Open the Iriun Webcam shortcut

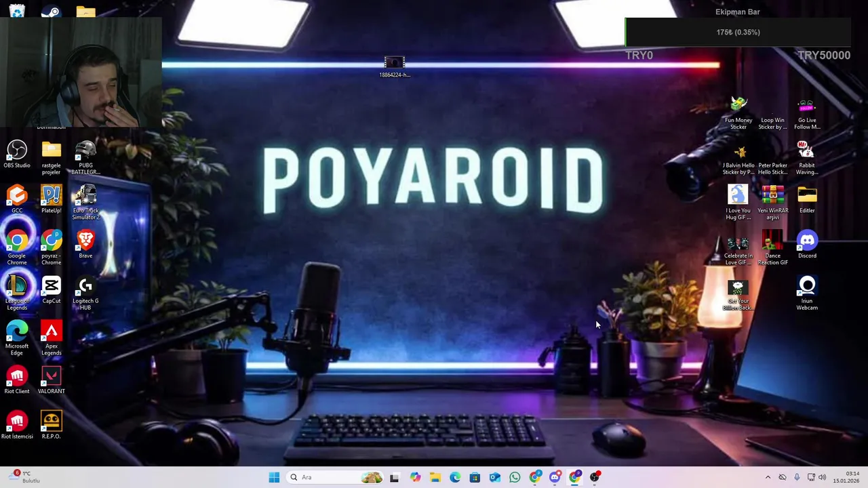[x=807, y=293]
